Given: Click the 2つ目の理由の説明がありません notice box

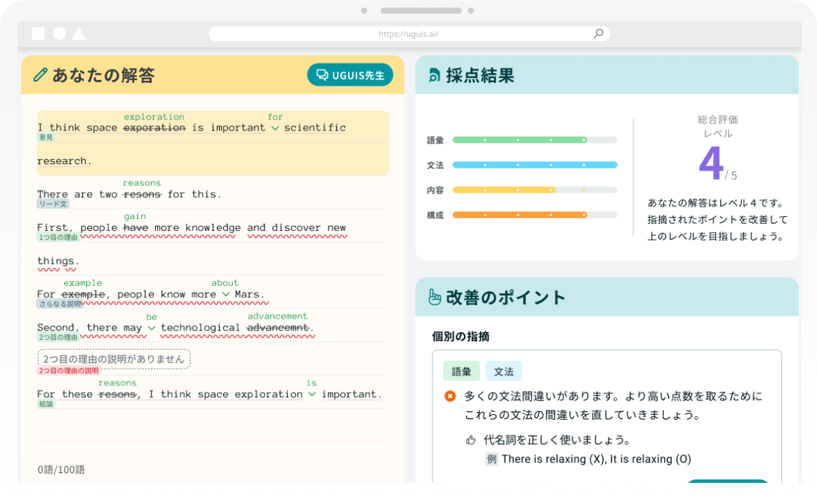Looking at the screenshot, I should click(114, 359).
